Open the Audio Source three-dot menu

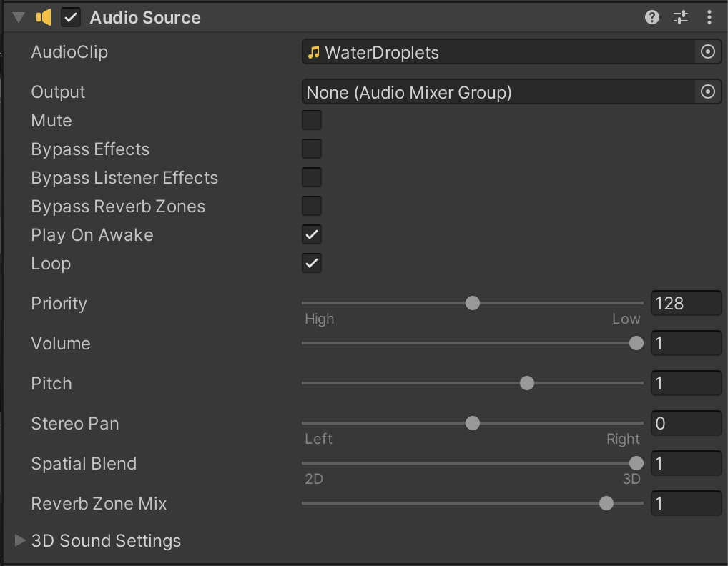coord(709,18)
